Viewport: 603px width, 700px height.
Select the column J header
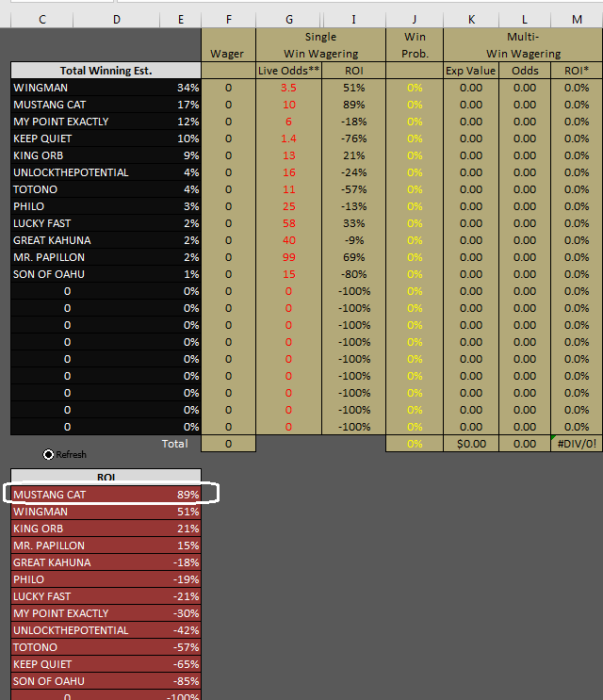tap(415, 20)
